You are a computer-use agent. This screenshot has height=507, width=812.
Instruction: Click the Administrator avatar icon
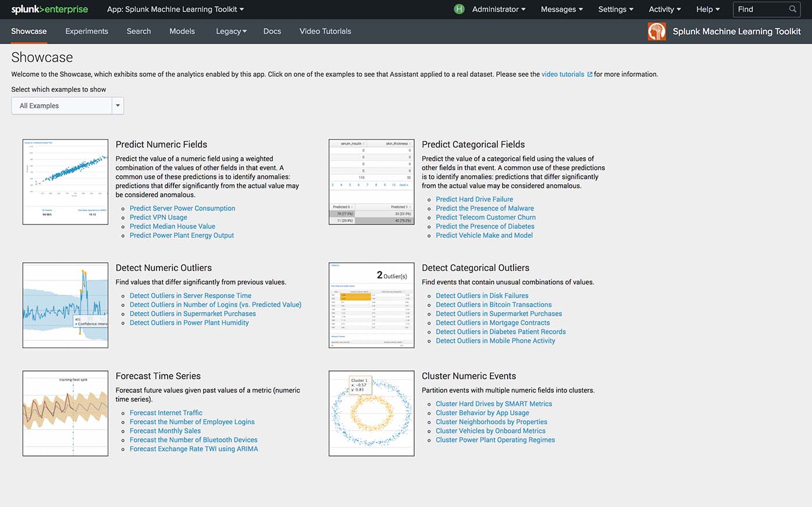(x=459, y=9)
